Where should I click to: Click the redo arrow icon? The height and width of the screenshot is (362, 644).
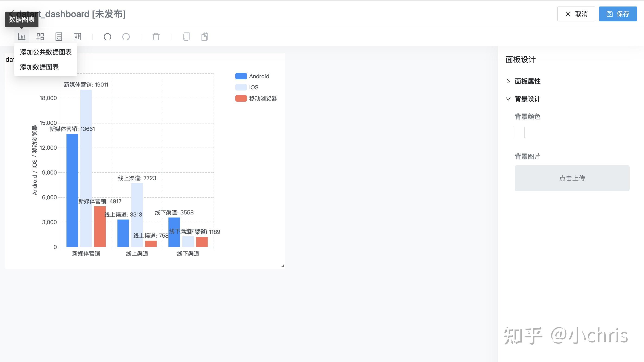[x=126, y=37]
